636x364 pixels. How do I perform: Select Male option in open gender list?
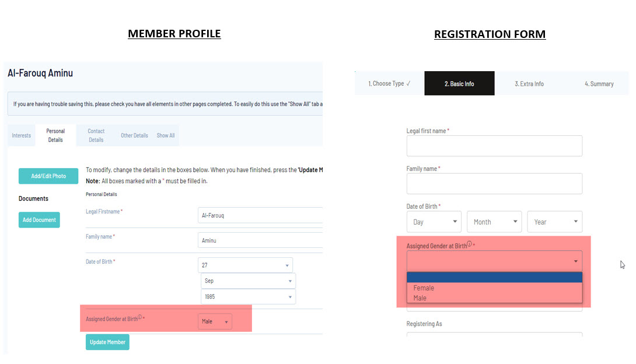point(420,298)
